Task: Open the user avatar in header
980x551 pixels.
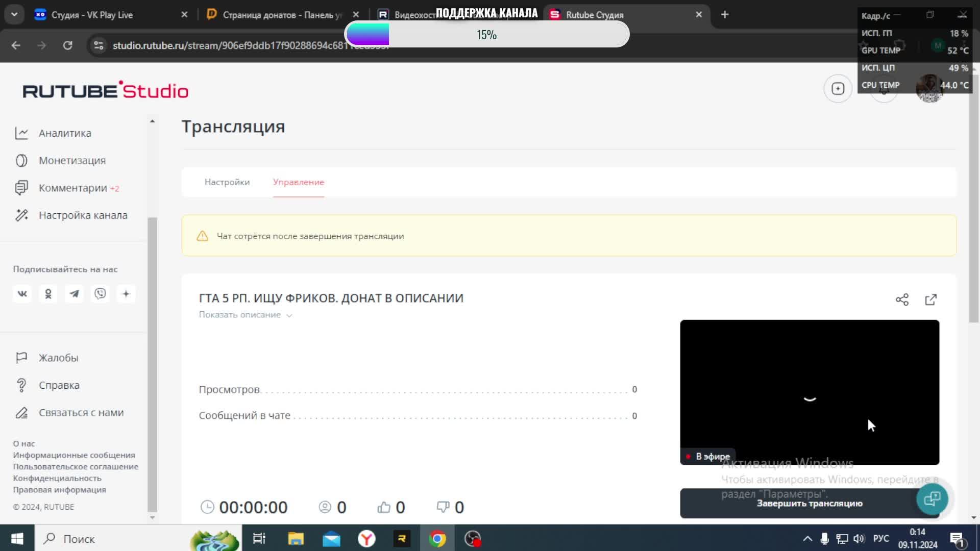Action: [x=929, y=89]
